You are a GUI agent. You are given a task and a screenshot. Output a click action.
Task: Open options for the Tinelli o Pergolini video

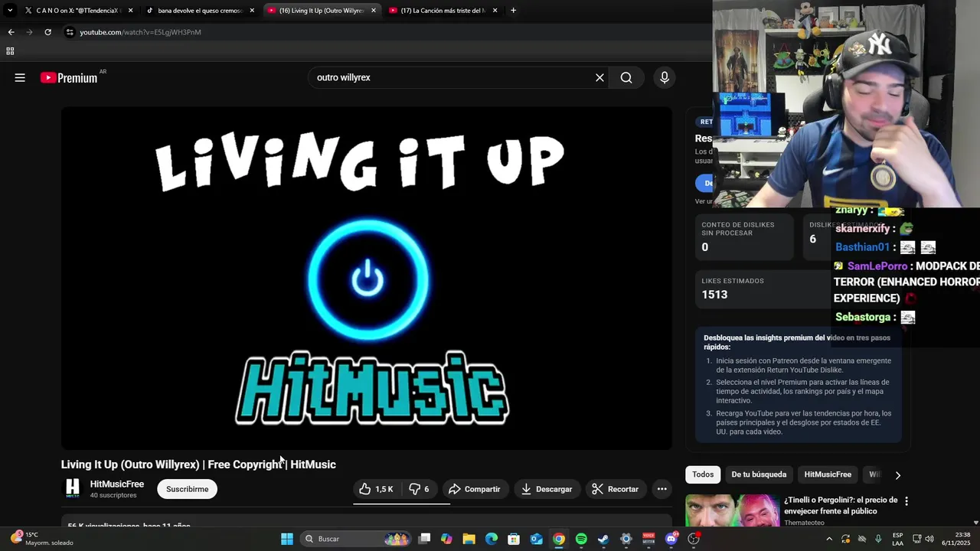(906, 501)
